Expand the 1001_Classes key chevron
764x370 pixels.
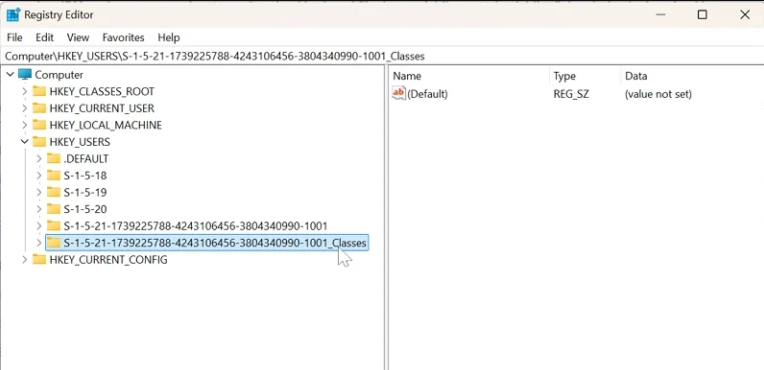pyautogui.click(x=39, y=243)
